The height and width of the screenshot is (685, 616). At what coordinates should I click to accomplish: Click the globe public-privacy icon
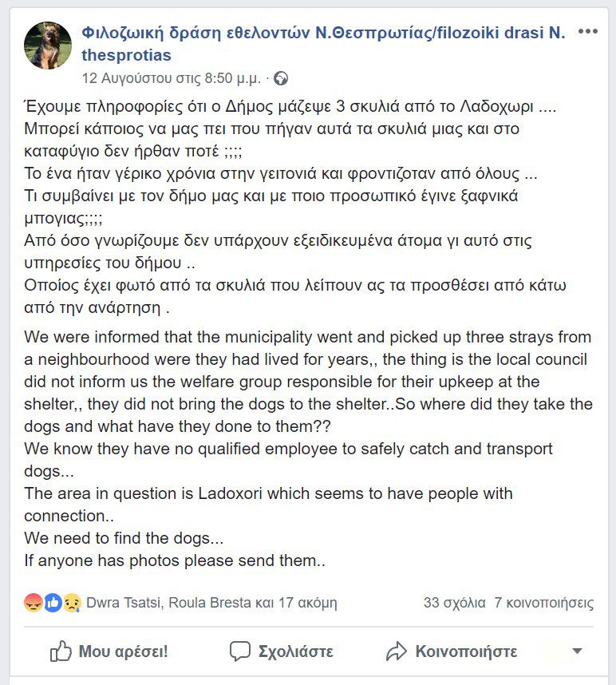[x=280, y=78]
